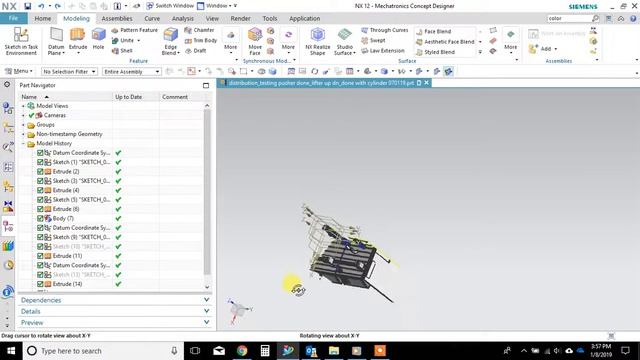Screen dimensions: 640x360
Task: Toggle Extrude (14) checkbox
Action: (x=40, y=284)
